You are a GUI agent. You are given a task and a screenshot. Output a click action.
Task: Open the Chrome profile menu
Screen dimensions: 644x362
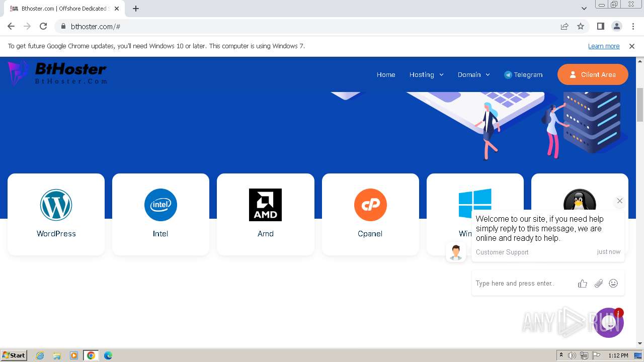(616, 26)
